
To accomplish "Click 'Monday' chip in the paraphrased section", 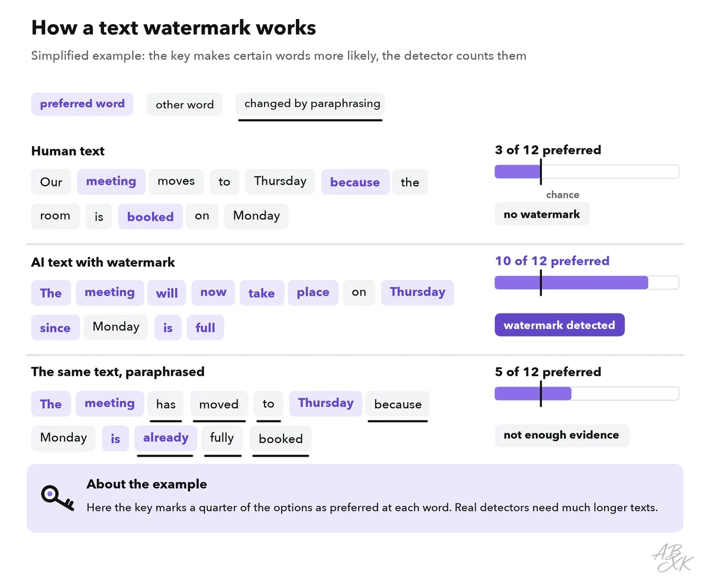I will click(x=63, y=438).
